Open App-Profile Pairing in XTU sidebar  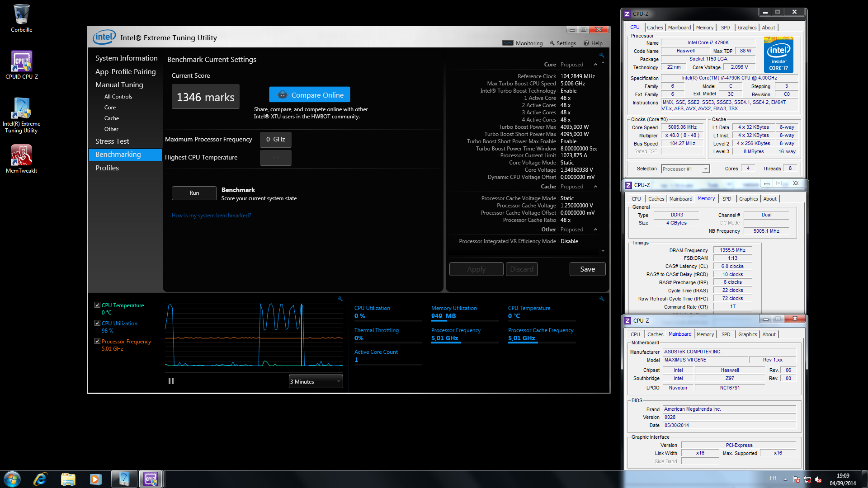click(125, 72)
